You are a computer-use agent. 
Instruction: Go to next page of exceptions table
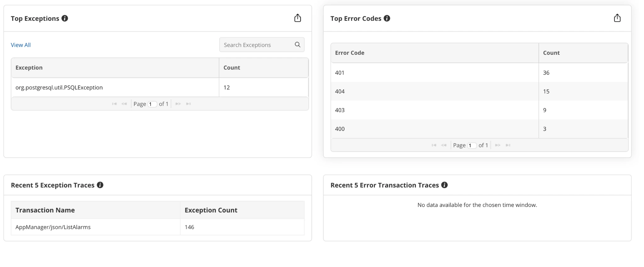(178, 104)
